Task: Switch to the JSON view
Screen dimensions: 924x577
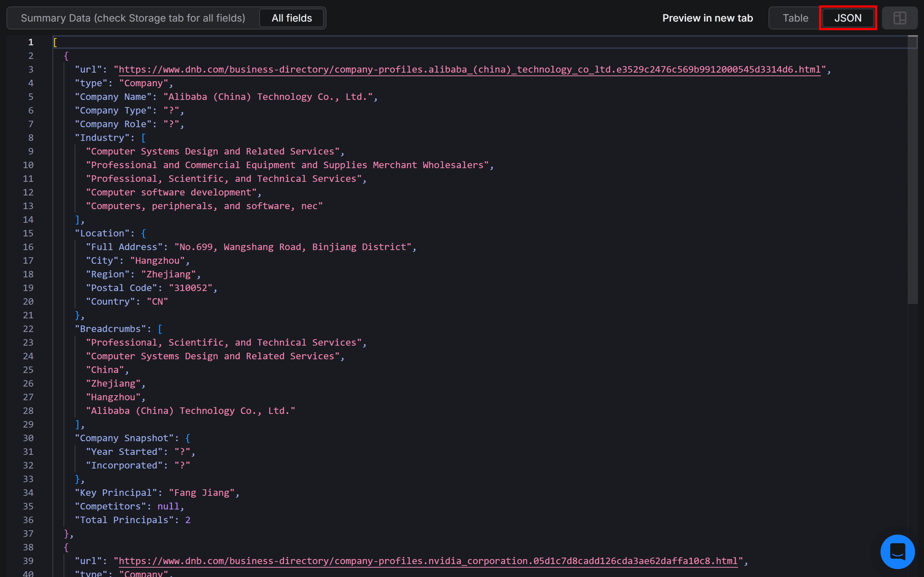Action: [848, 18]
